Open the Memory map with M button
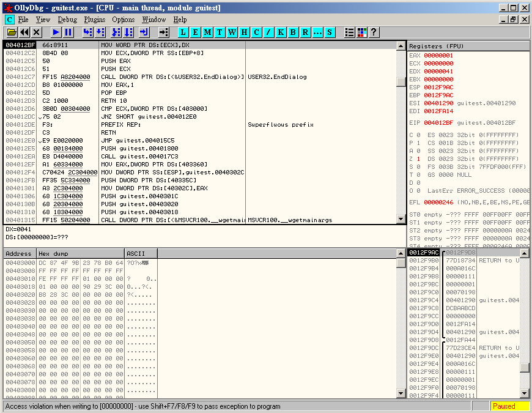This screenshot has height=413, width=532. [208, 32]
